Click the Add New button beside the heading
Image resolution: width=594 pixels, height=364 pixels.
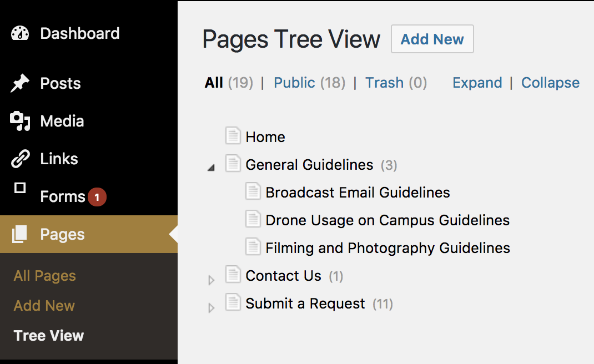coord(432,39)
